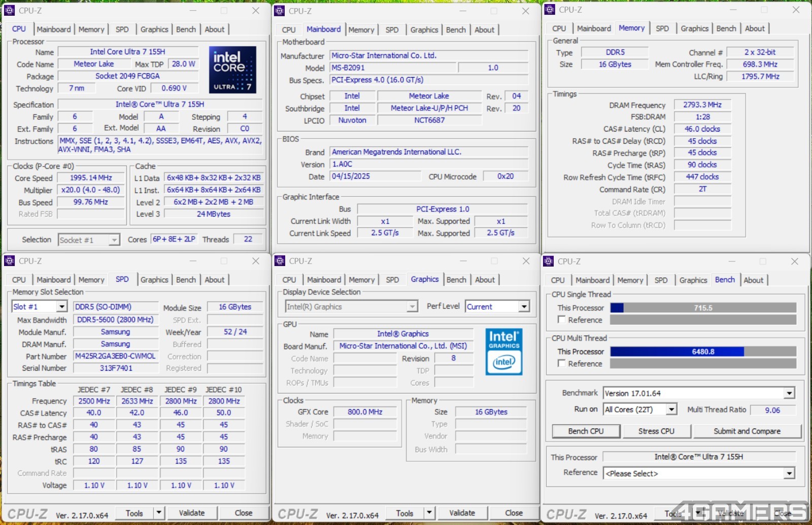Click CPU-Z title icon in Memory window

click(549, 10)
